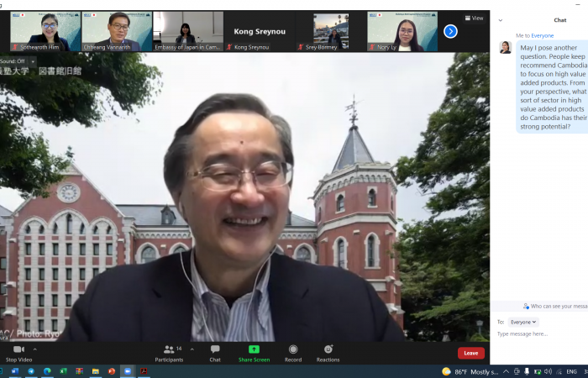Click the Stop Video camera icon
588x378 pixels.
point(18,349)
